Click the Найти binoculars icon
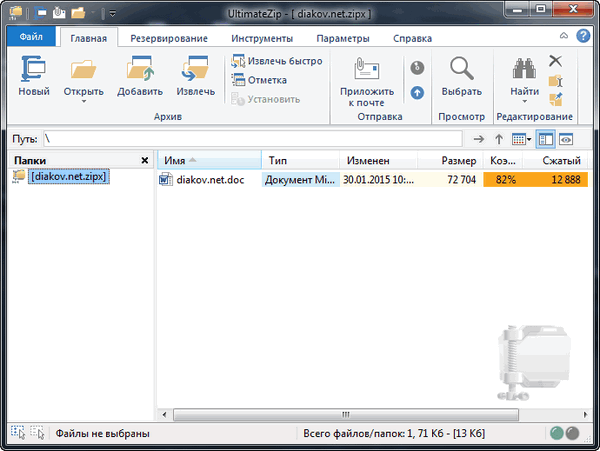Screen dimensions: 600x451 524,69
